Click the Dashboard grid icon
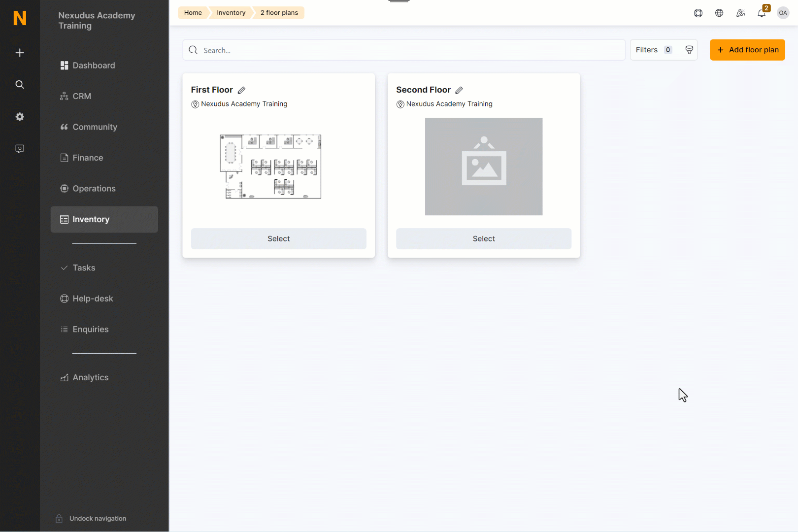 tap(64, 66)
